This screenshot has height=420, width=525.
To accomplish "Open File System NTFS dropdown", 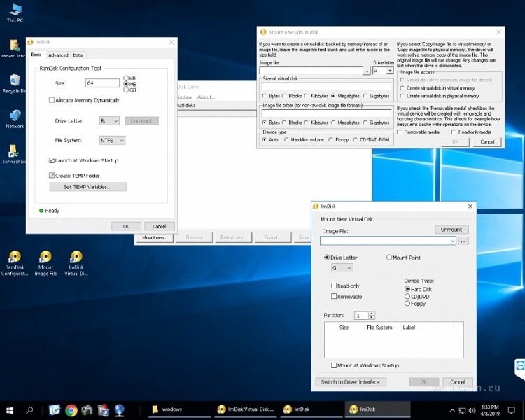I will click(112, 140).
